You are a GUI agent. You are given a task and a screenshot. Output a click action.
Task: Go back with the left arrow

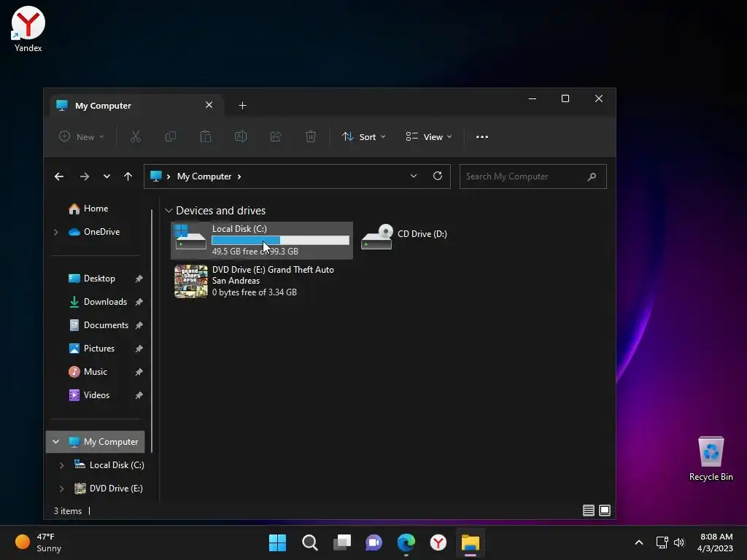(59, 176)
